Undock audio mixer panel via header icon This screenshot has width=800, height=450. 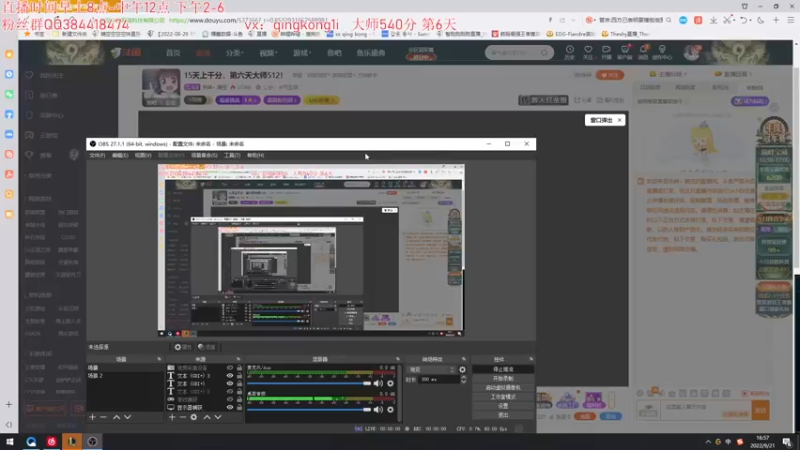pyautogui.click(x=398, y=359)
